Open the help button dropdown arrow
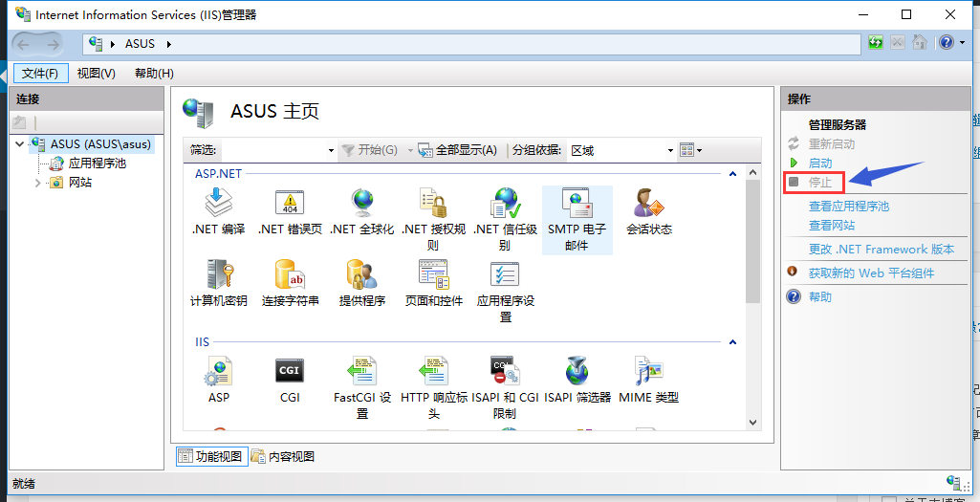 point(963,42)
